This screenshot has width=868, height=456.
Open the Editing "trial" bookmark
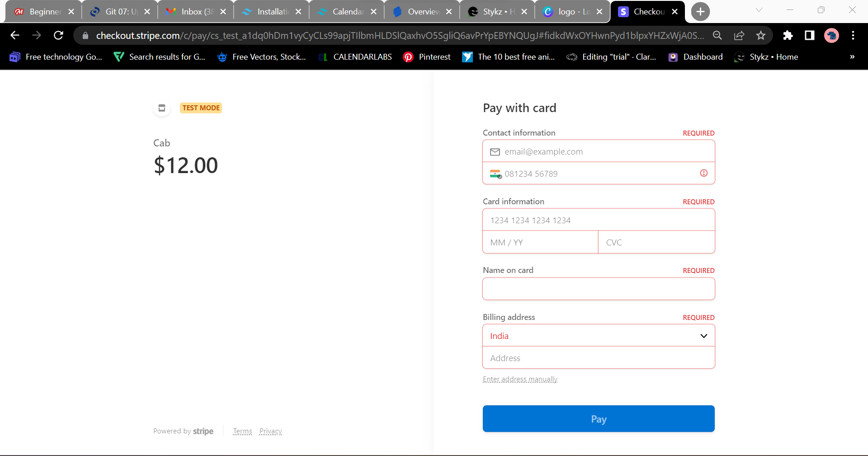611,57
